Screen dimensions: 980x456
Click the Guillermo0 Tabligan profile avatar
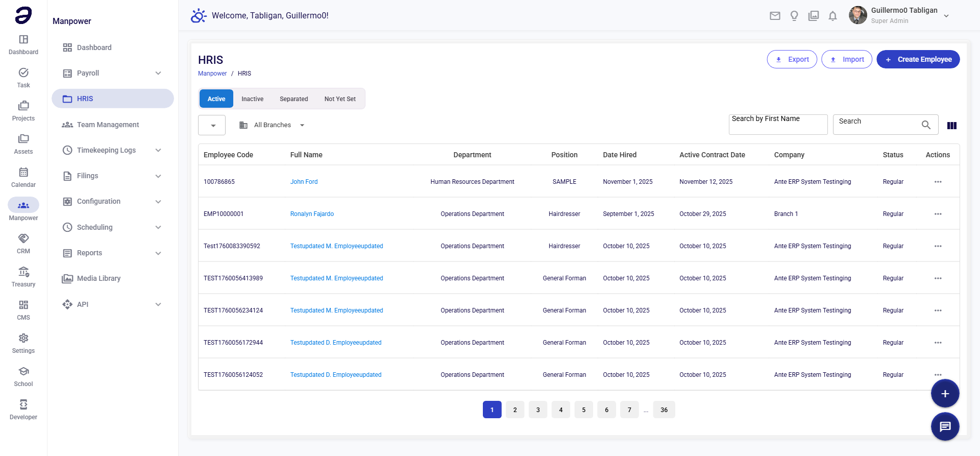858,15
